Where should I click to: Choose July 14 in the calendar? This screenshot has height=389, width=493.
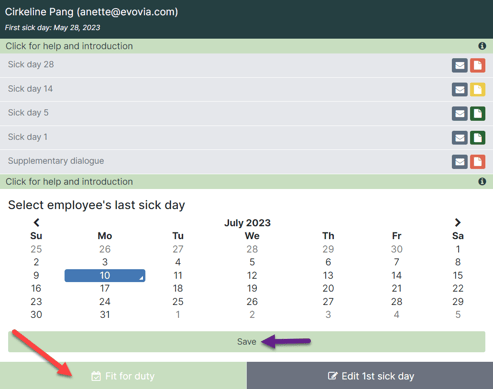[396, 275]
